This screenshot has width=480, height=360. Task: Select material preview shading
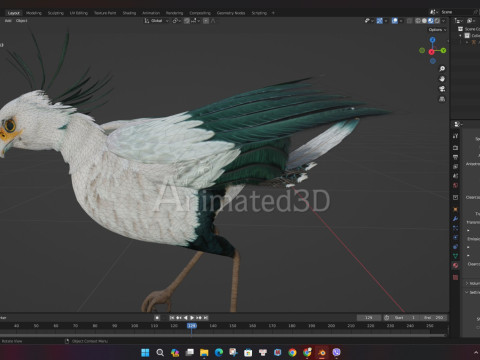[431, 21]
